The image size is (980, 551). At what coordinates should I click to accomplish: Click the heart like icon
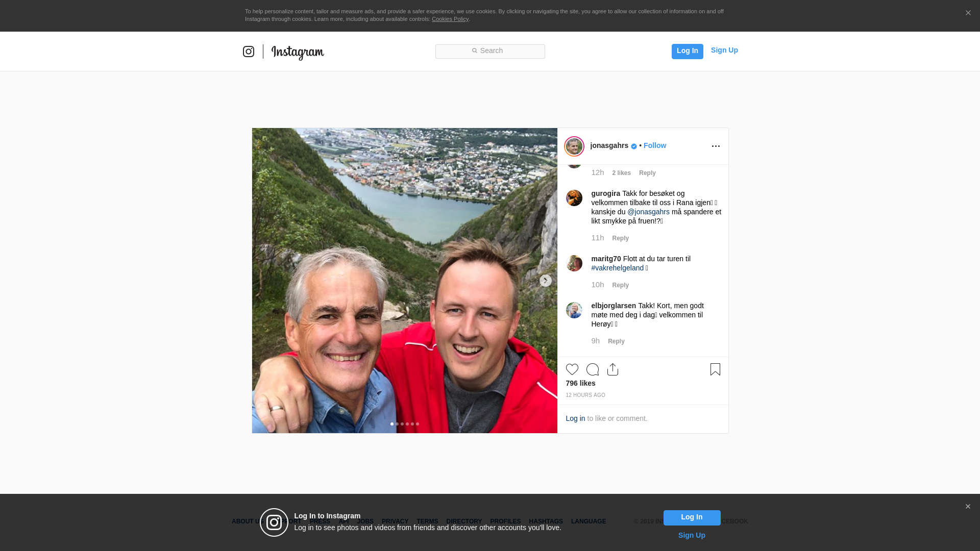572,369
